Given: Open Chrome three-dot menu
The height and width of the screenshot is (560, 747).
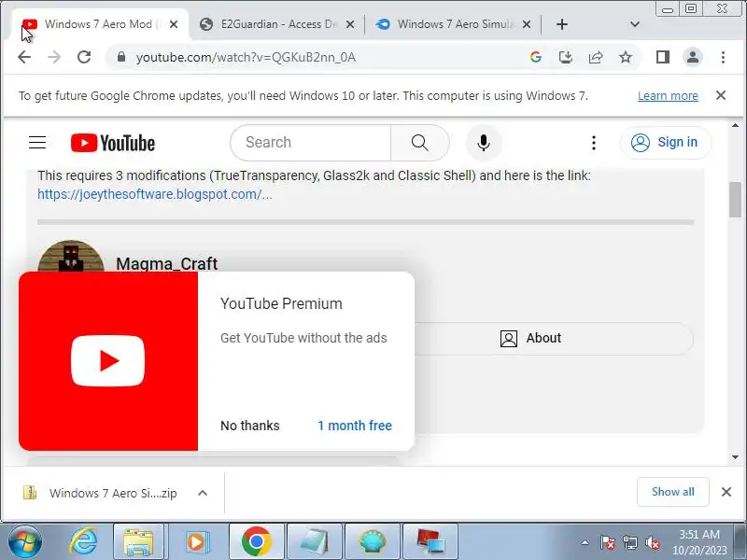Looking at the screenshot, I should [x=723, y=57].
